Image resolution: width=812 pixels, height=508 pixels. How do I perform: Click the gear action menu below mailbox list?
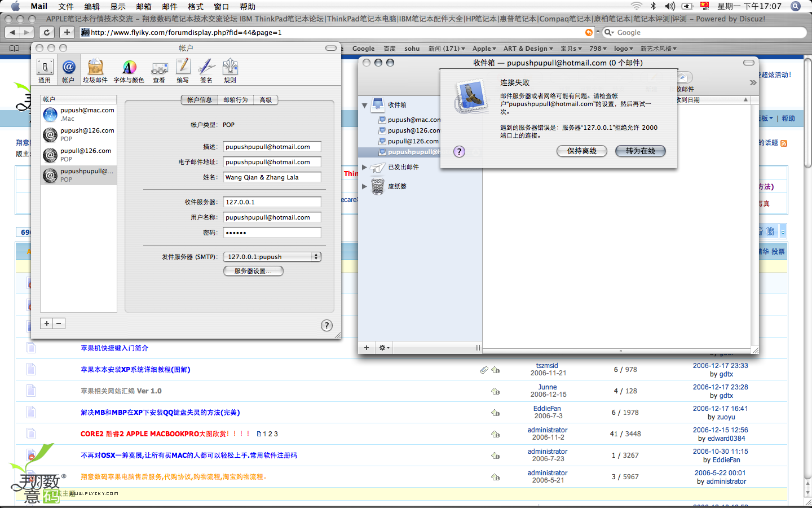[x=384, y=348]
